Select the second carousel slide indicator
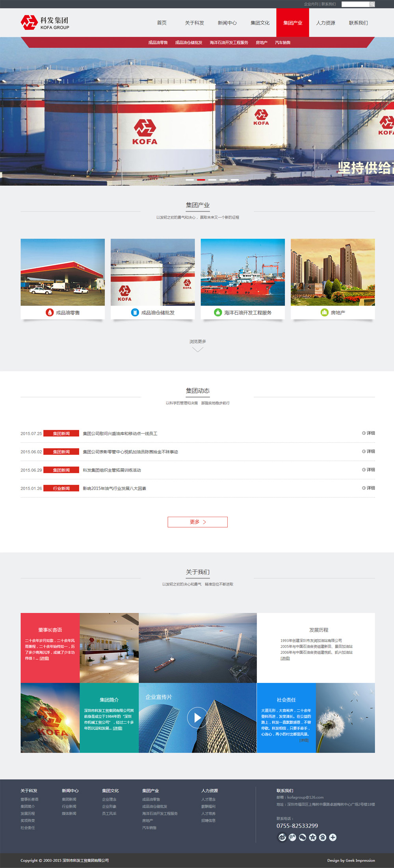This screenshot has width=394, height=868. point(201,180)
